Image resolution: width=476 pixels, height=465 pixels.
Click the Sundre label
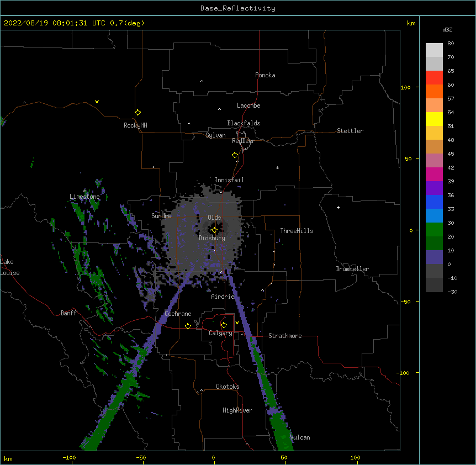(161, 216)
